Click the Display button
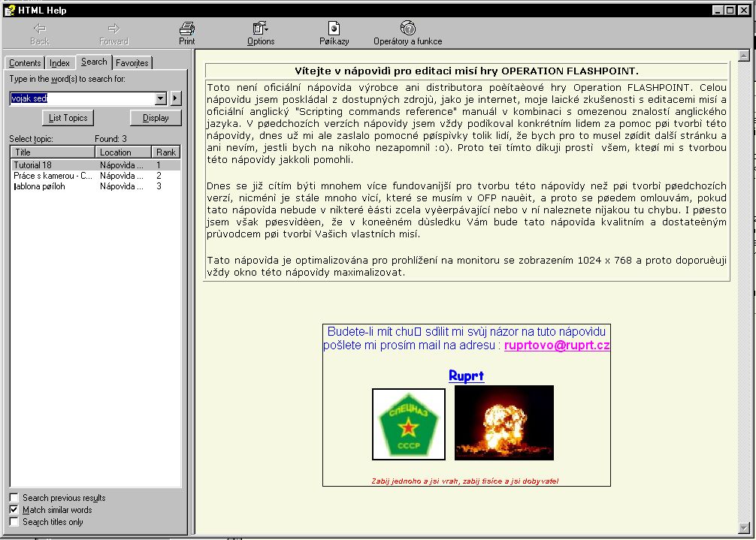Image resolution: width=756 pixels, height=540 pixels. tap(156, 117)
